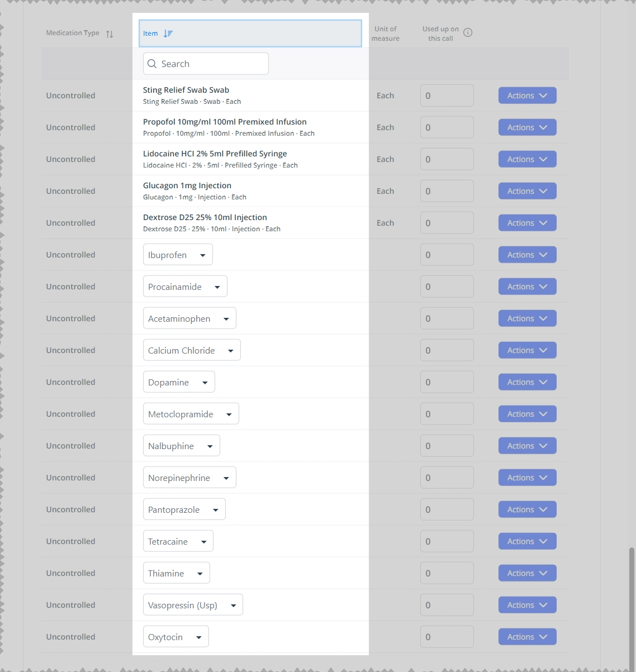Viewport: 636px width, 672px height.
Task: Click the Item column sort icon
Action: point(168,34)
